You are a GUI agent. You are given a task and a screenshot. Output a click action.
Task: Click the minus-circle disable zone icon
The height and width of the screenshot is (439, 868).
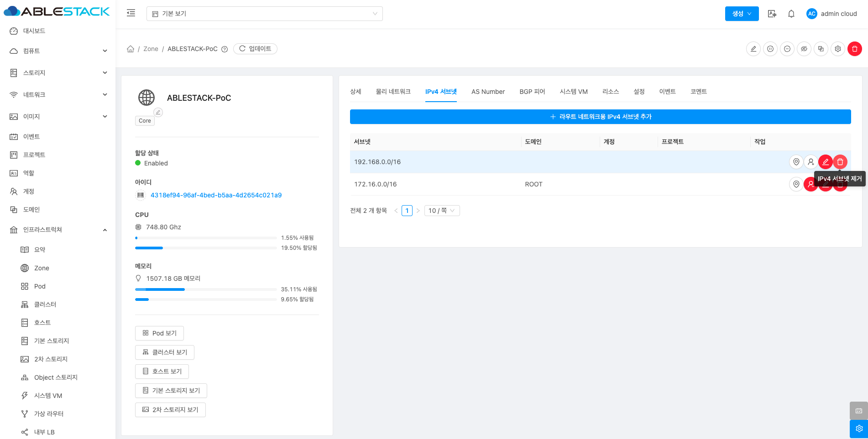pyautogui.click(x=787, y=49)
